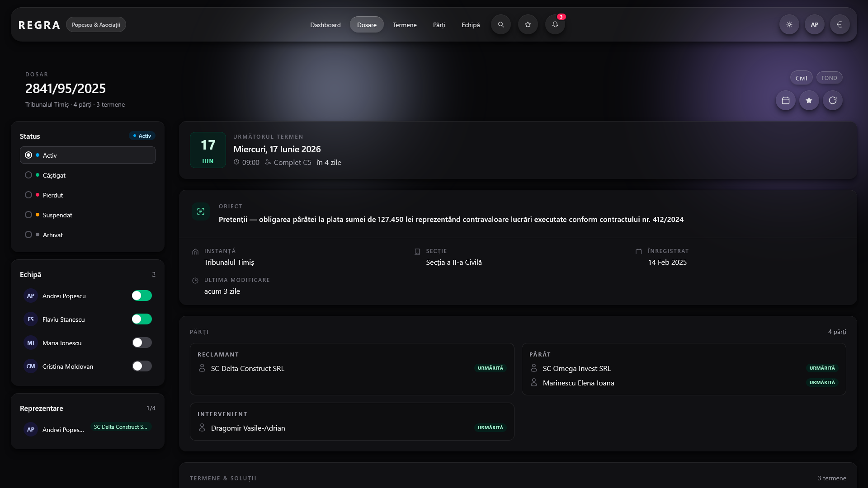Open the Dosare tab
Image resolution: width=868 pixels, height=488 pixels.
[x=367, y=25]
